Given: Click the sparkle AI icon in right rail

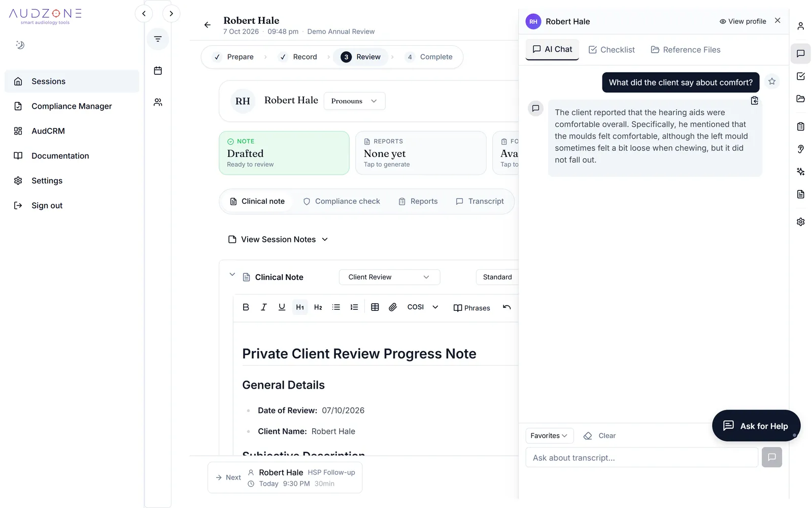Looking at the screenshot, I should (800, 172).
